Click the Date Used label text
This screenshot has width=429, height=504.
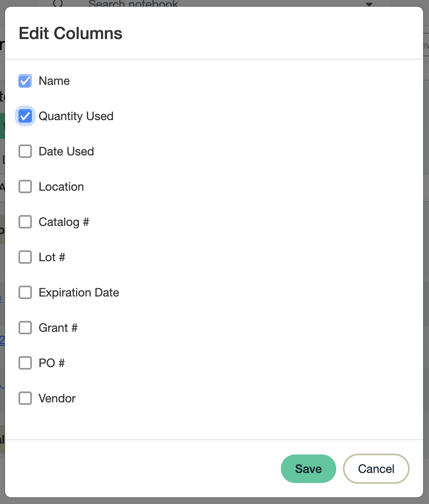pyautogui.click(x=66, y=152)
